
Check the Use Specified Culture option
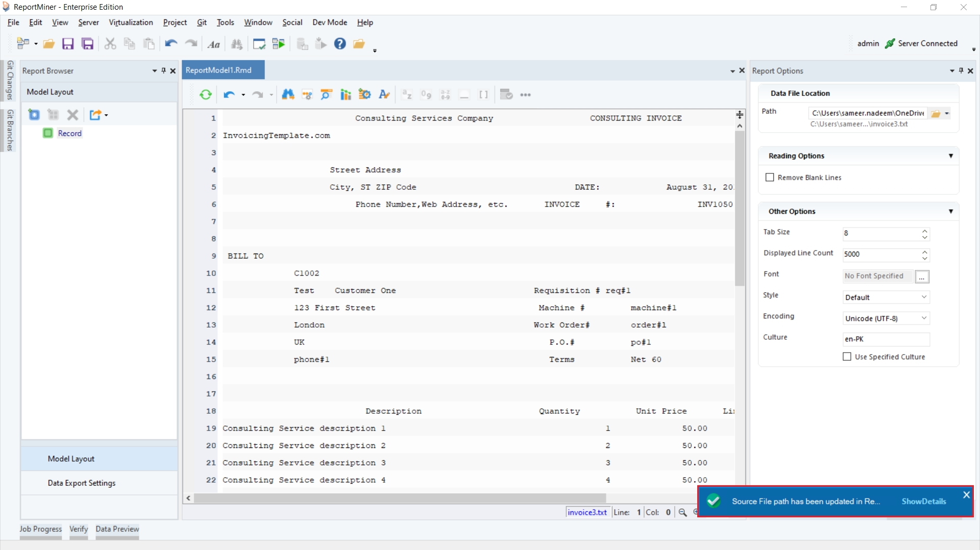pyautogui.click(x=847, y=357)
